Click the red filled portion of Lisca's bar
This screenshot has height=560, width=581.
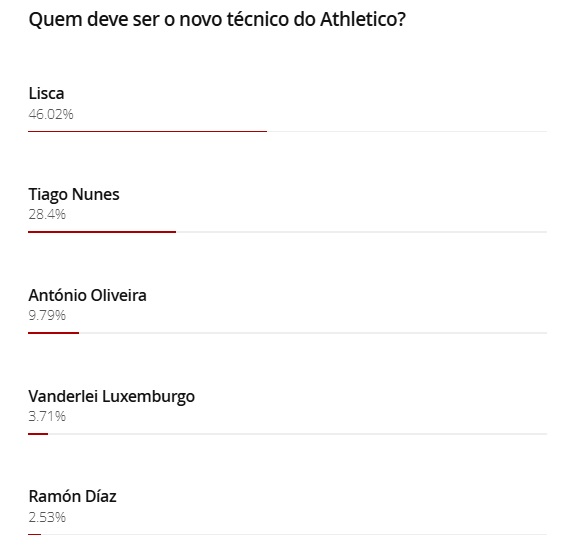147,131
